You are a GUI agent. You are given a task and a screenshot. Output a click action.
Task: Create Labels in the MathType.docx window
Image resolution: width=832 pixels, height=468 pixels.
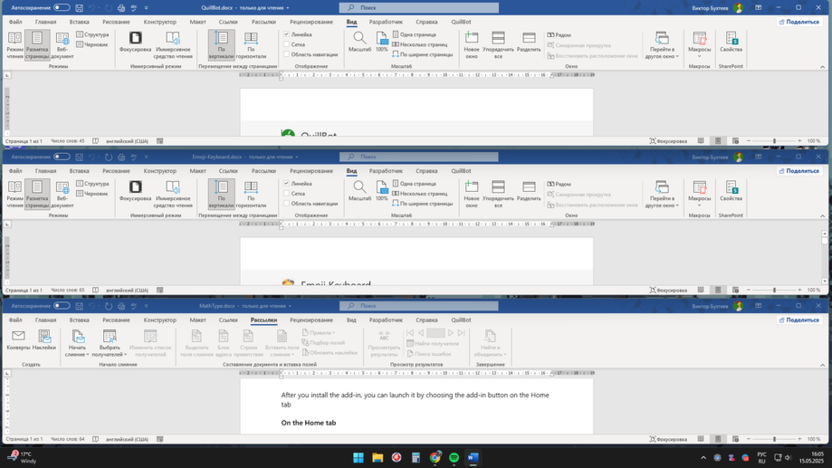click(x=44, y=340)
